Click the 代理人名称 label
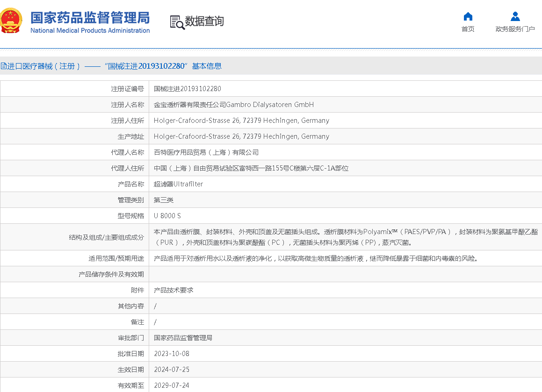The width and height of the screenshot is (542, 392). pyautogui.click(x=127, y=152)
